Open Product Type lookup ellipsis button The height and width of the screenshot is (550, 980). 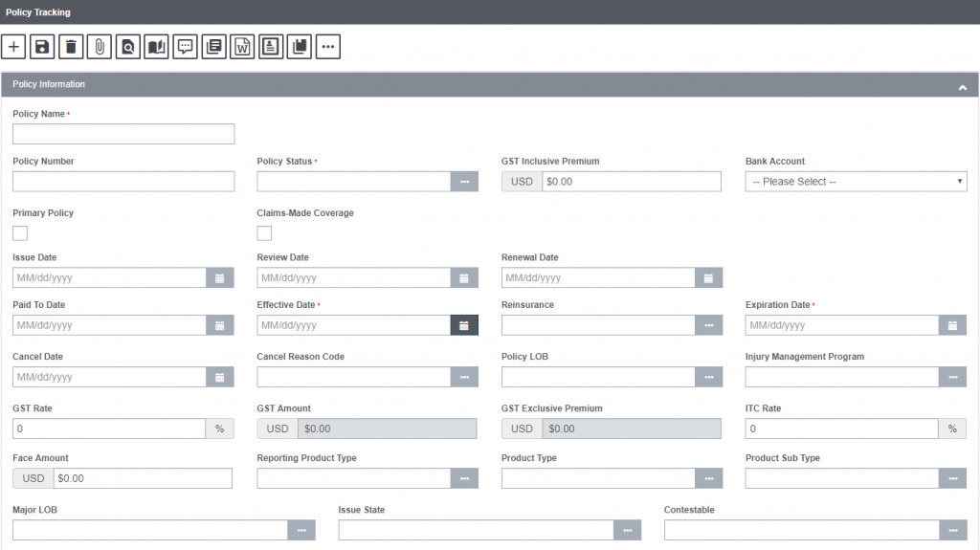tap(709, 479)
